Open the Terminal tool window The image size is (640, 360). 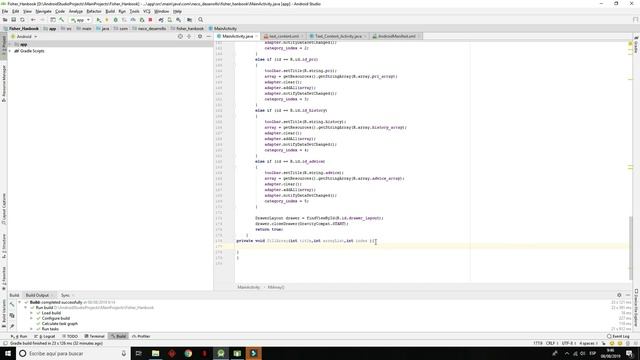pos(95,336)
